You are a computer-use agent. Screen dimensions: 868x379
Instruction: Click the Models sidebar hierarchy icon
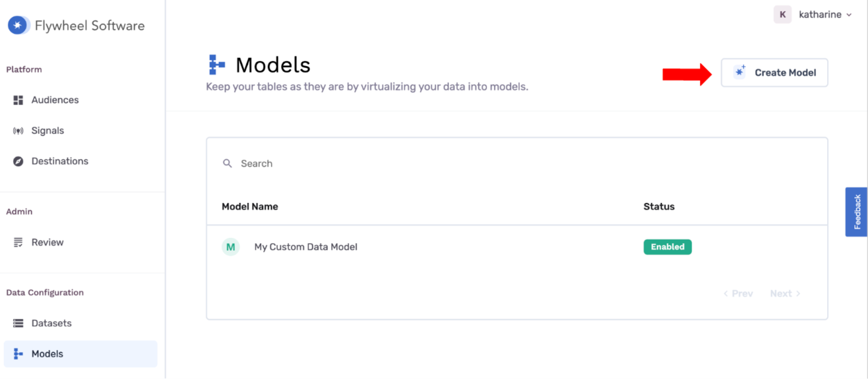[18, 354]
